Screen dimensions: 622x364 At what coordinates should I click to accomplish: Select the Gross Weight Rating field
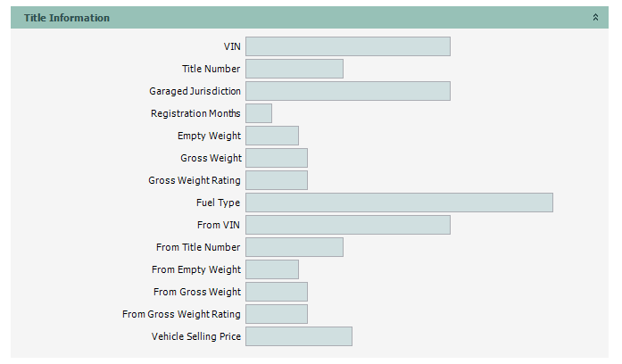[276, 180]
